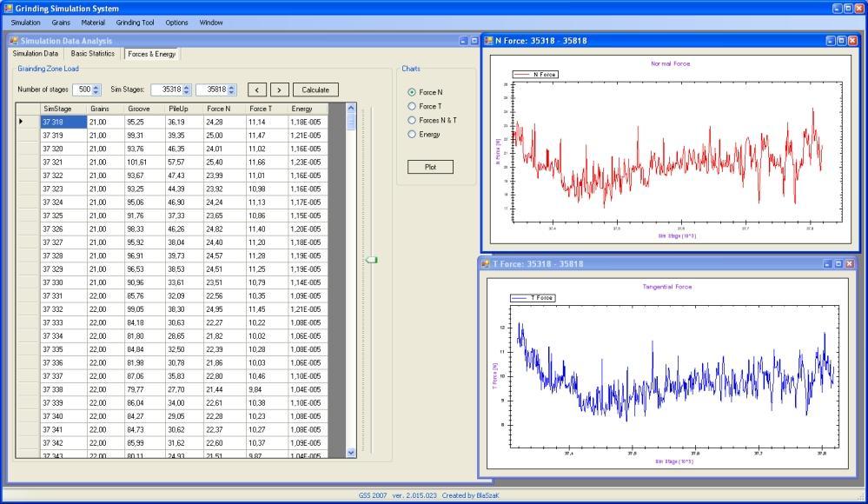Click the start Sim Stages field 35318
Viewport: 868px width, 504px height.
click(167, 90)
